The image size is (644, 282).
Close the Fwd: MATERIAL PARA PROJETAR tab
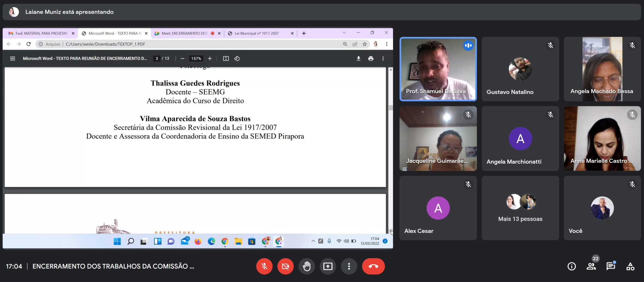pyautogui.click(x=73, y=33)
